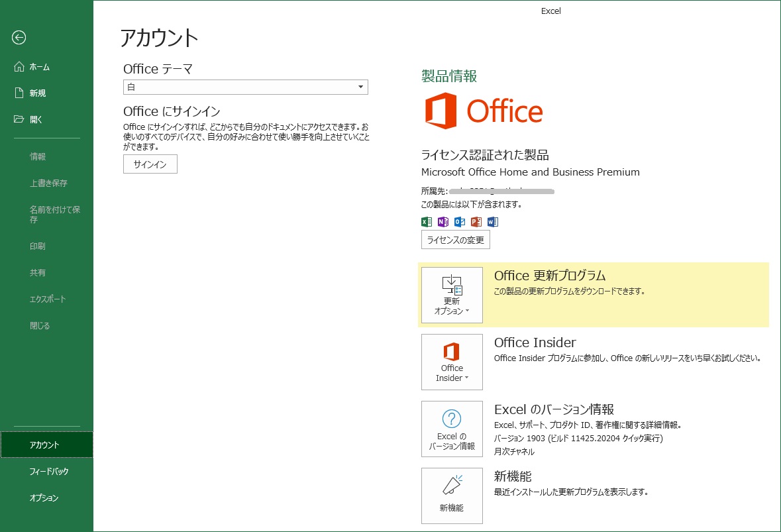Expand the Office Insider dropdown button
Screen dimensions: 781x532
click(452, 362)
